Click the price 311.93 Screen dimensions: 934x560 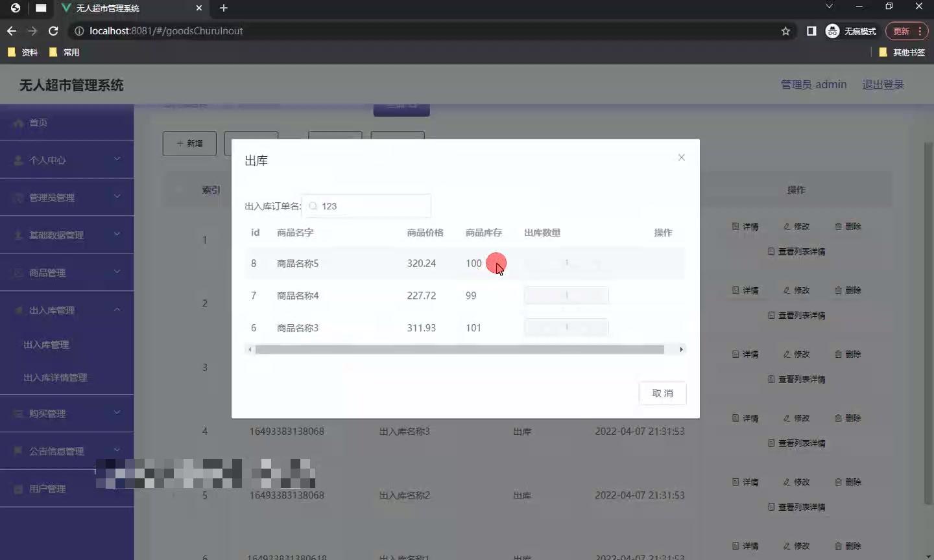[x=422, y=328]
